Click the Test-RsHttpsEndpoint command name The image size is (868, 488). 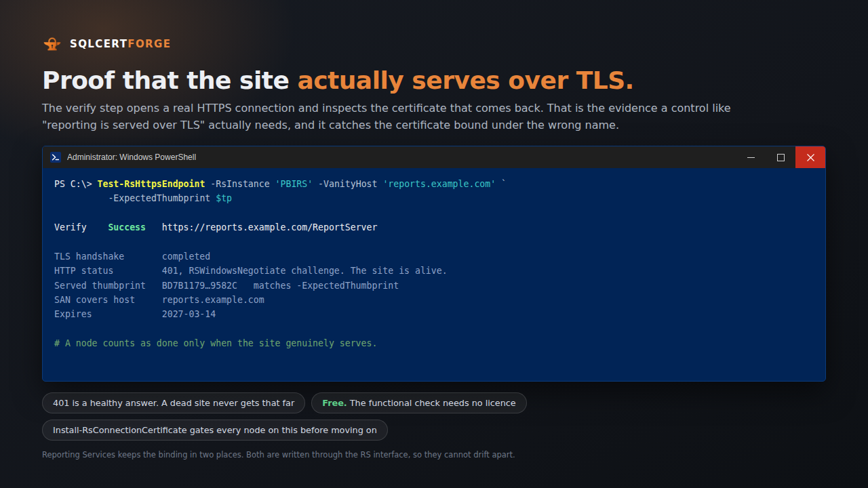click(151, 184)
